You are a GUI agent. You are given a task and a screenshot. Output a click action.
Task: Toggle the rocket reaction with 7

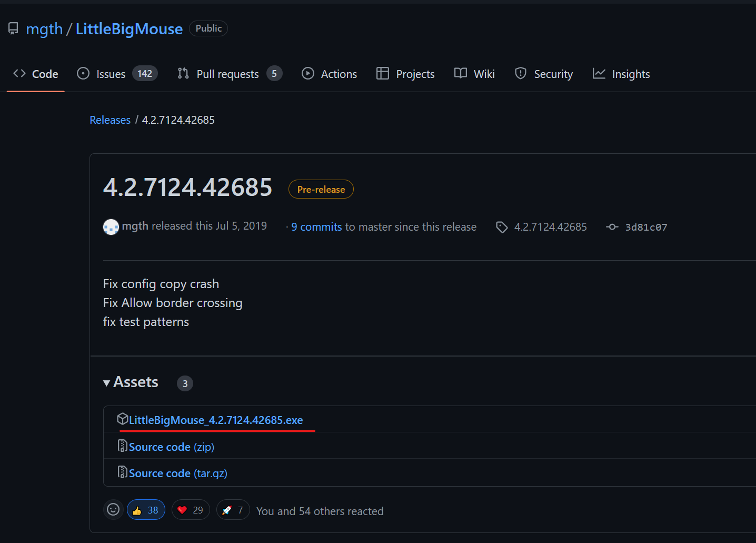pyautogui.click(x=233, y=510)
